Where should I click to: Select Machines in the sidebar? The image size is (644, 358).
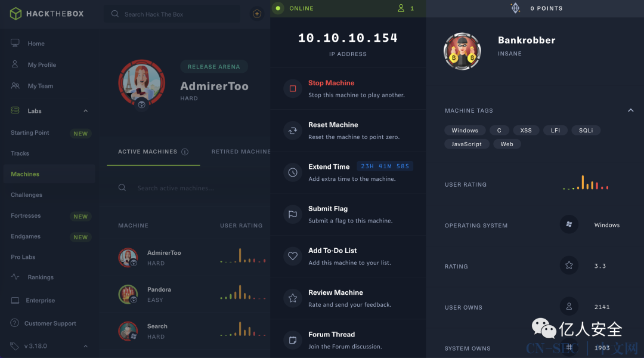49,174
